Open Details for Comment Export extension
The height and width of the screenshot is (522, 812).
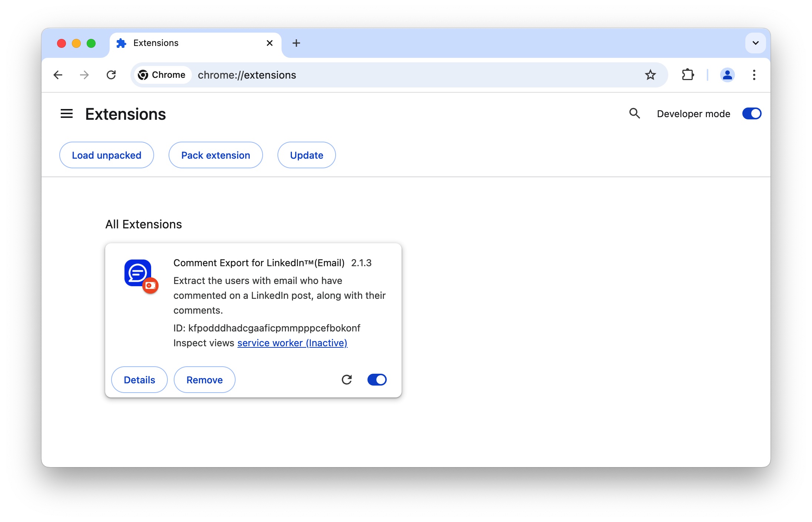tap(139, 380)
